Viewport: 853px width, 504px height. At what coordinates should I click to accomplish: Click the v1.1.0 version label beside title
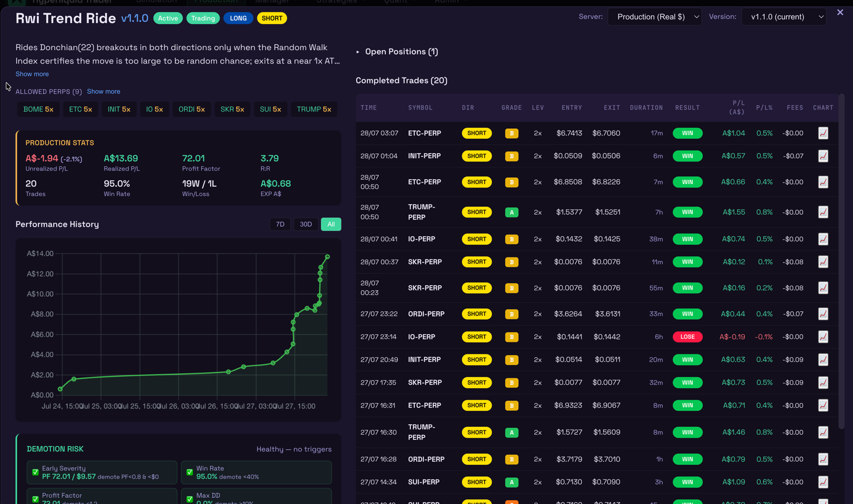135,18
